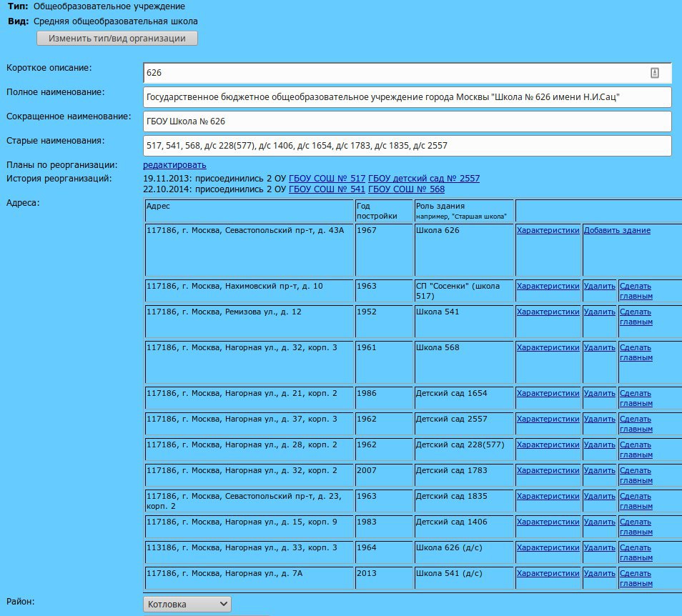Click 'Сделать главным' for Школа 626 (д/с)

[x=636, y=552]
